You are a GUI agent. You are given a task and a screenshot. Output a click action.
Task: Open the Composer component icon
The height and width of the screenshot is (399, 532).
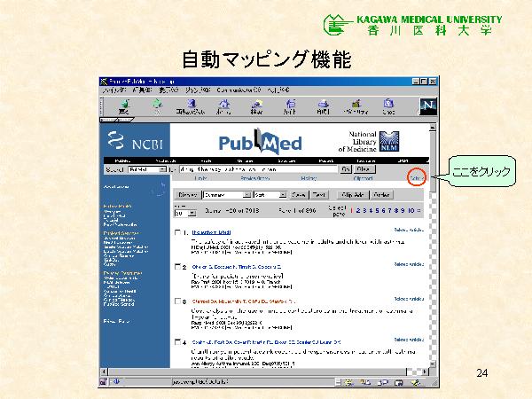pos(416,382)
